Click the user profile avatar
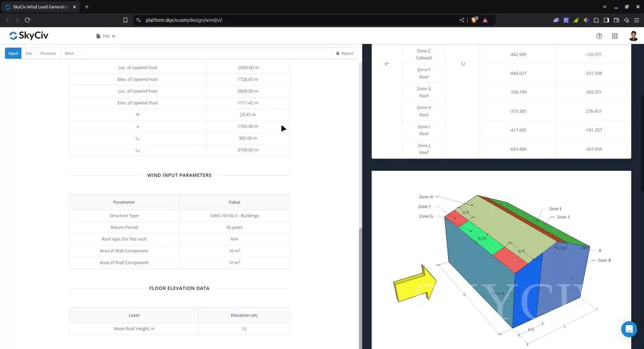The width and height of the screenshot is (644, 349). [x=633, y=36]
